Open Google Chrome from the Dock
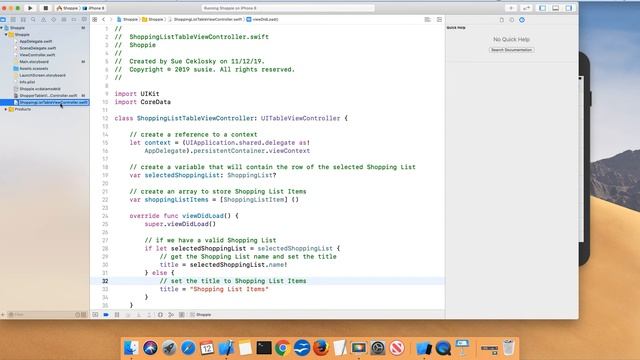640x360 pixels. pyautogui.click(x=282, y=348)
